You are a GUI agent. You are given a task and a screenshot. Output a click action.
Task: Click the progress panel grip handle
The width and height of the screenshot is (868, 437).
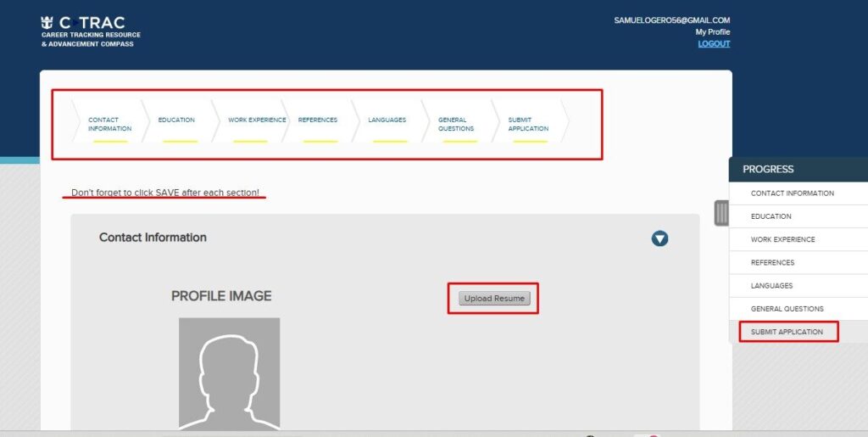pos(721,213)
